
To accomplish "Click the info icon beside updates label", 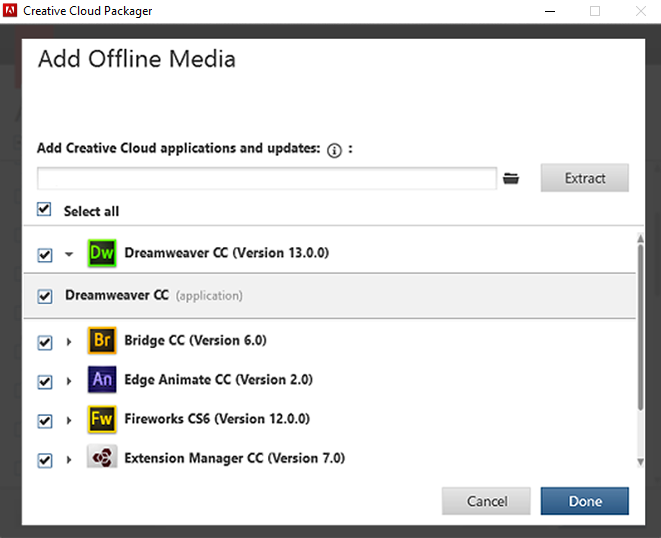I will pyautogui.click(x=334, y=150).
